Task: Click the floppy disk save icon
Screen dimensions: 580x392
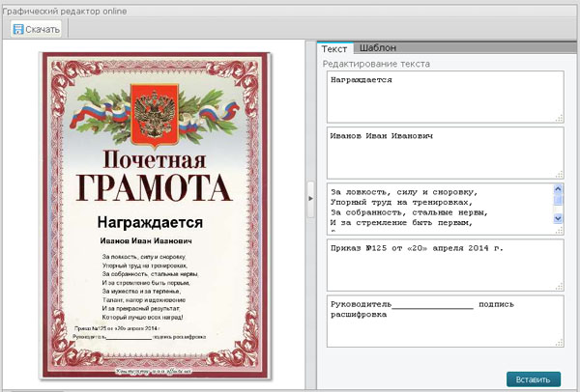Action: coord(18,29)
